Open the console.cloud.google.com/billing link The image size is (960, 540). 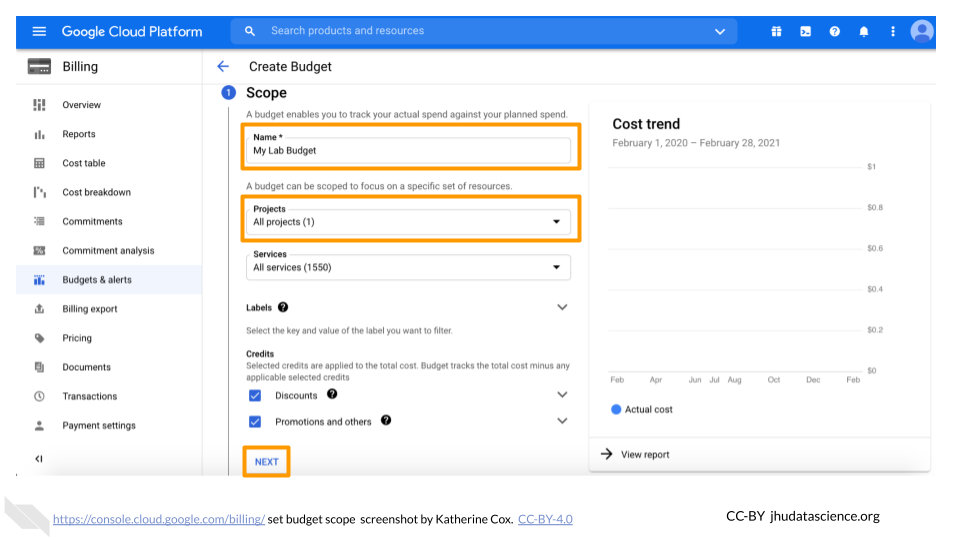159,519
